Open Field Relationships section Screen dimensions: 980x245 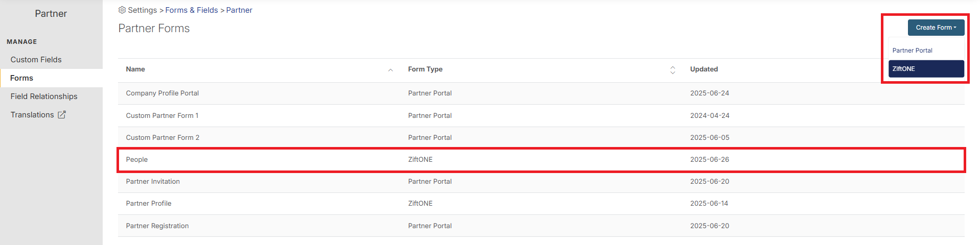(x=44, y=96)
